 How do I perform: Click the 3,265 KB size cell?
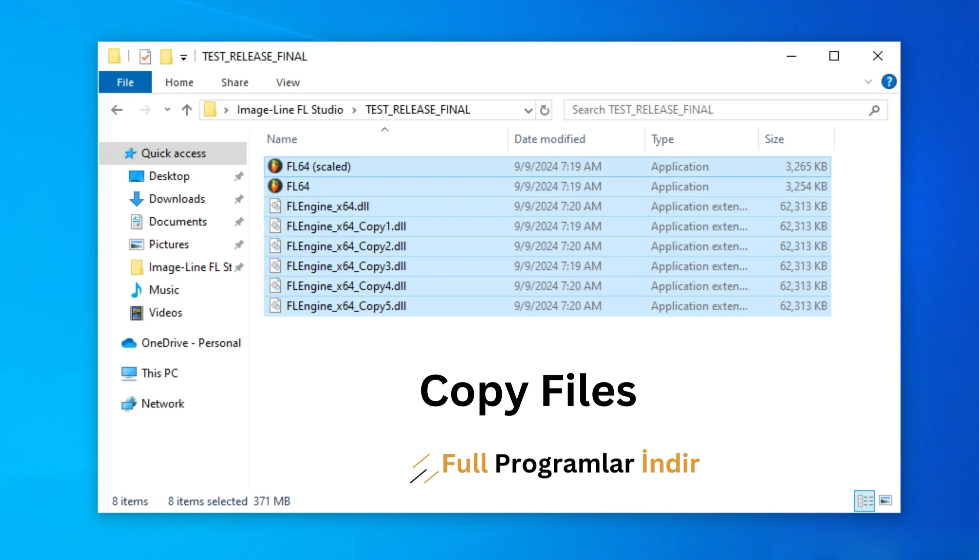tap(806, 166)
